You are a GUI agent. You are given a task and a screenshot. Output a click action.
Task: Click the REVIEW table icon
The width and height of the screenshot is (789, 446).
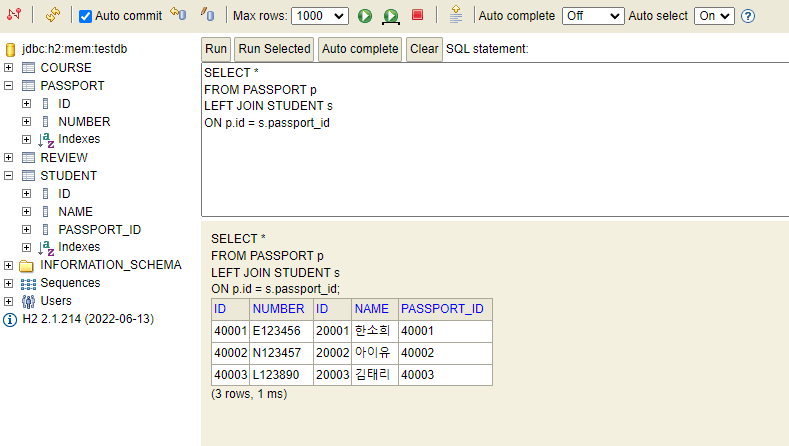[x=28, y=158]
